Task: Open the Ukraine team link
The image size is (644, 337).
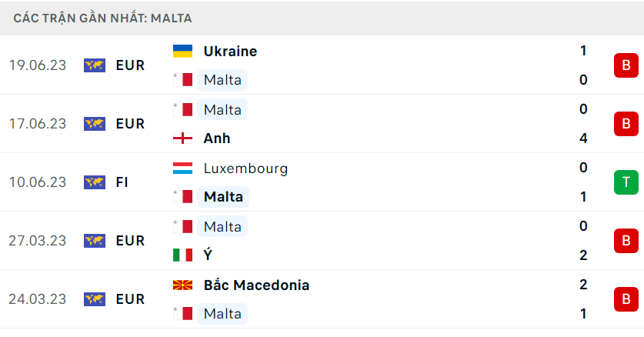Action: tap(230, 52)
